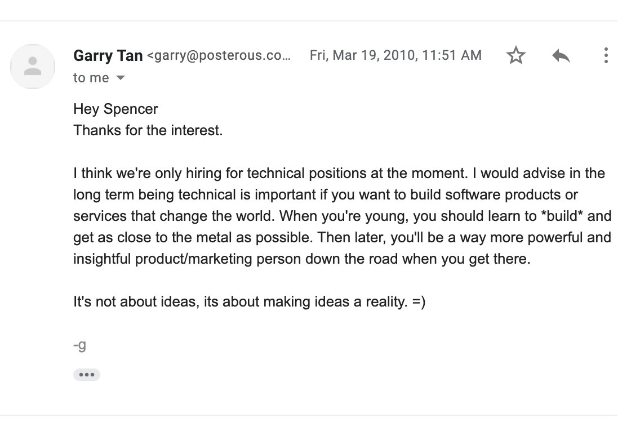
Task: Click the "to me" recipient text
Action: pyautogui.click(x=91, y=78)
